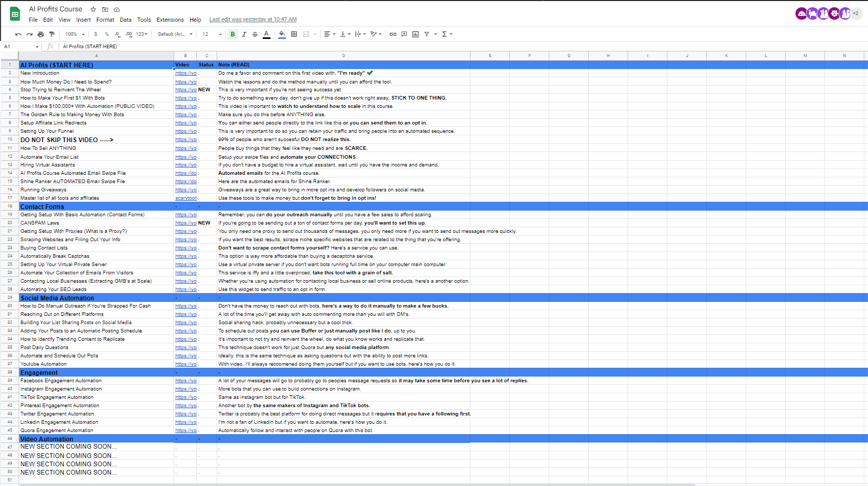Click the insert link icon
The image size is (868, 486).
[x=393, y=34]
